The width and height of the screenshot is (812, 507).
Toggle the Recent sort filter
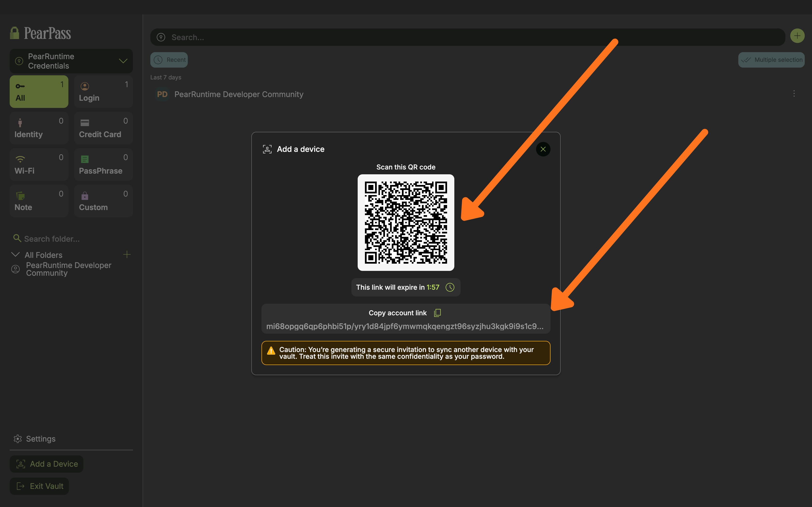click(169, 60)
